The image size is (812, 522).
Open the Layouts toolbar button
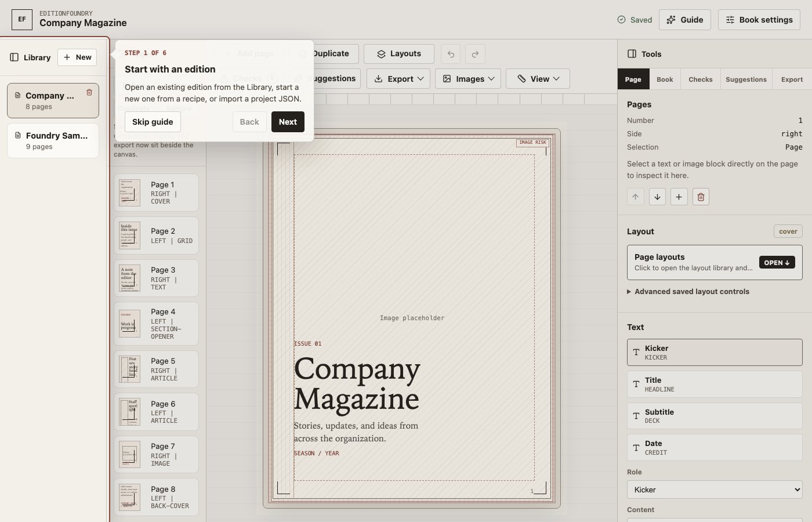[x=398, y=54]
